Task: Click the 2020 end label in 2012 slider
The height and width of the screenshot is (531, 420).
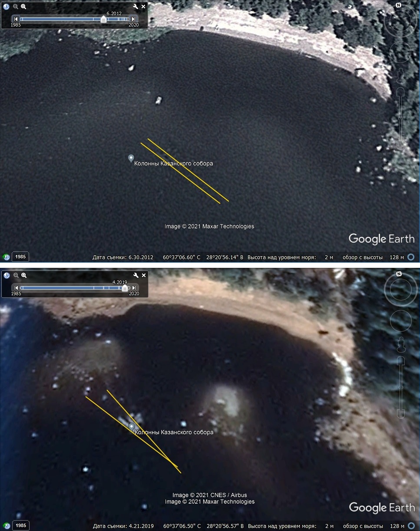Action: (x=133, y=25)
